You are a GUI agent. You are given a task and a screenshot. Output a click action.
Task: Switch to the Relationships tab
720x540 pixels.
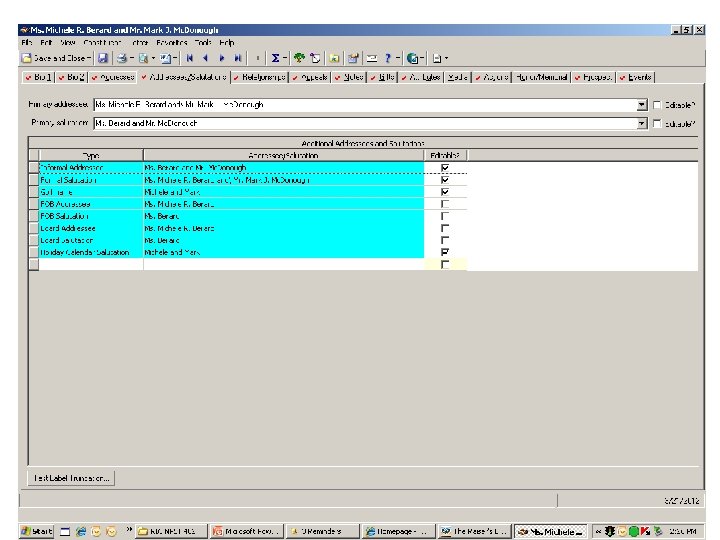click(259, 77)
